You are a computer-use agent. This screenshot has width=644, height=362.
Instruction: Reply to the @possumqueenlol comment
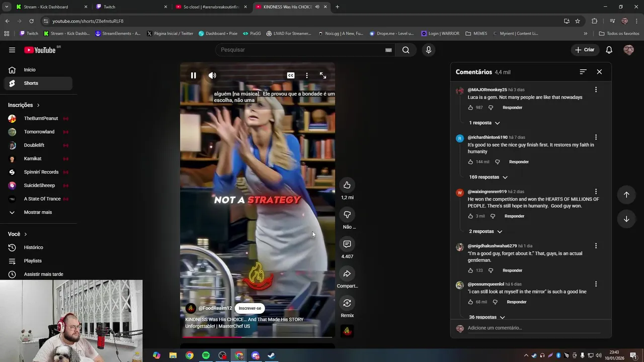pos(516,302)
